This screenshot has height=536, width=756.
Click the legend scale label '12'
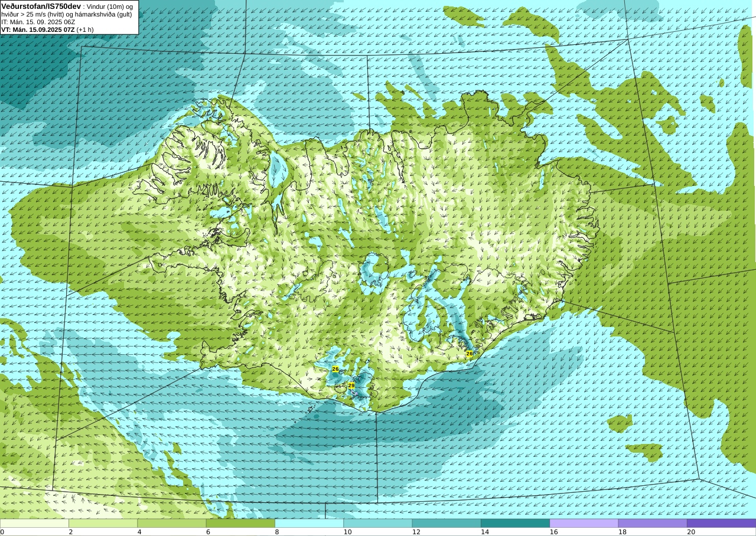pos(416,532)
